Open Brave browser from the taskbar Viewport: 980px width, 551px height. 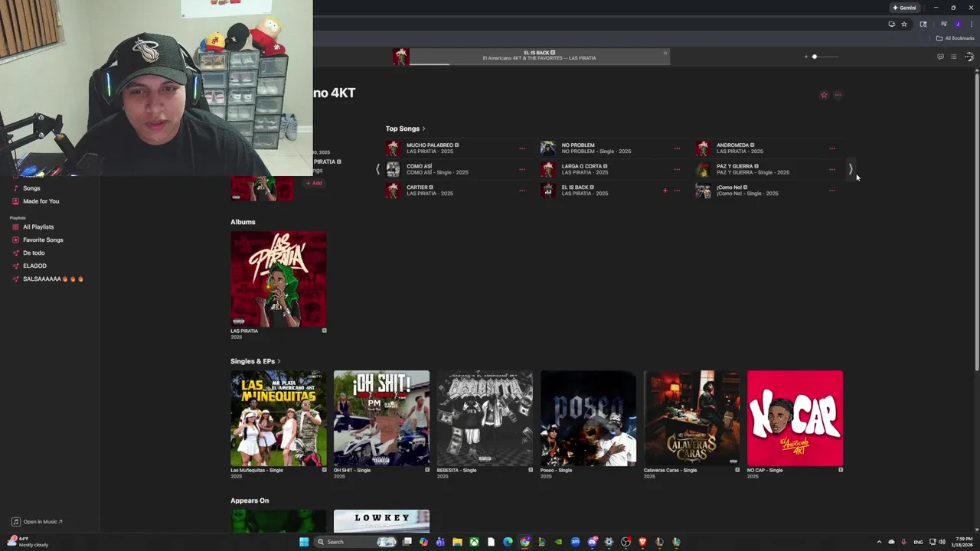642,542
